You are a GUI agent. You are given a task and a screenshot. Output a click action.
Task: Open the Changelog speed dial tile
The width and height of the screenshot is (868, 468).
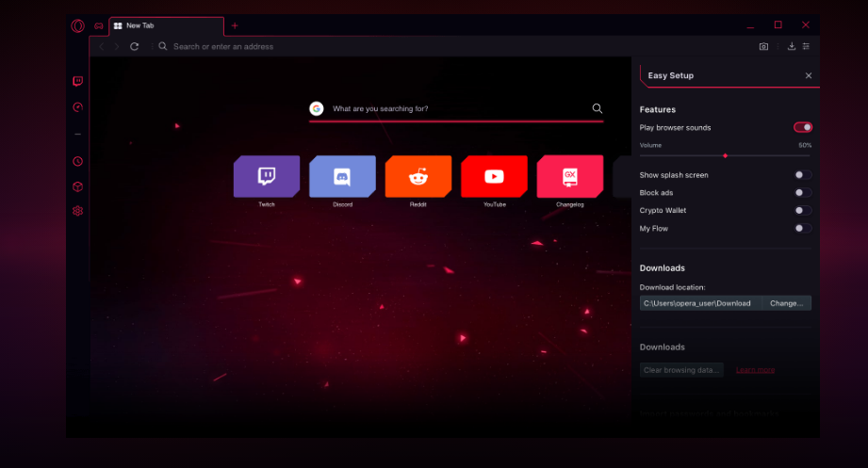pos(570,176)
